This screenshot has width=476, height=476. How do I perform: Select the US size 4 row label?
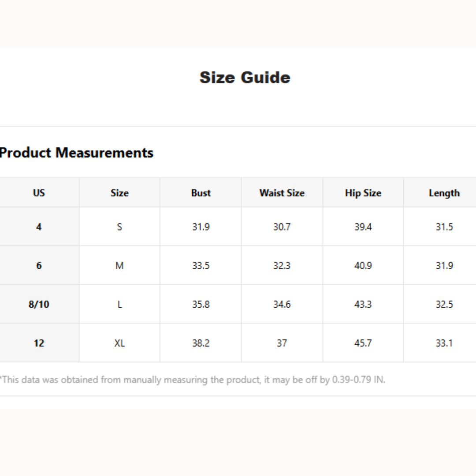coord(39,227)
